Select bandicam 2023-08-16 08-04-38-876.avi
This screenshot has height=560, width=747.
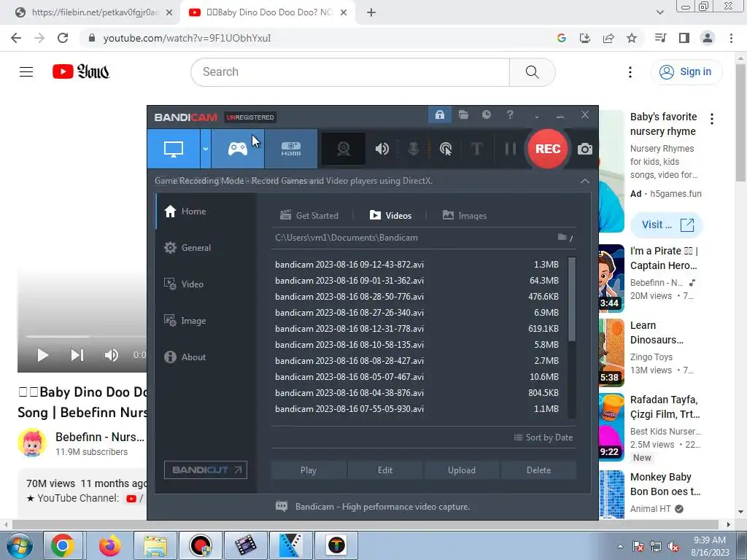click(417, 393)
